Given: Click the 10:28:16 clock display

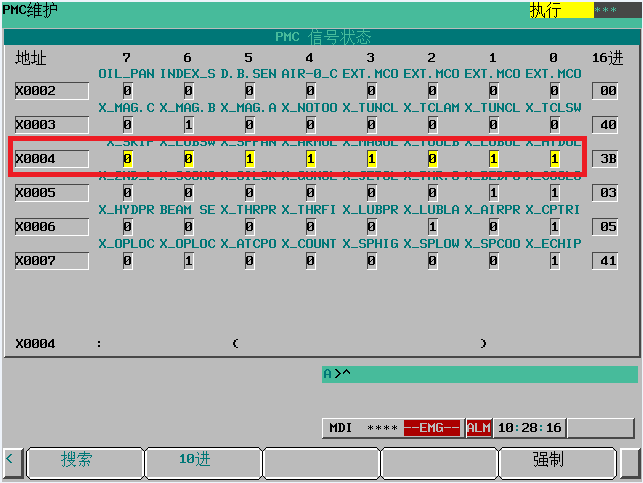Looking at the screenshot, I should [530, 428].
